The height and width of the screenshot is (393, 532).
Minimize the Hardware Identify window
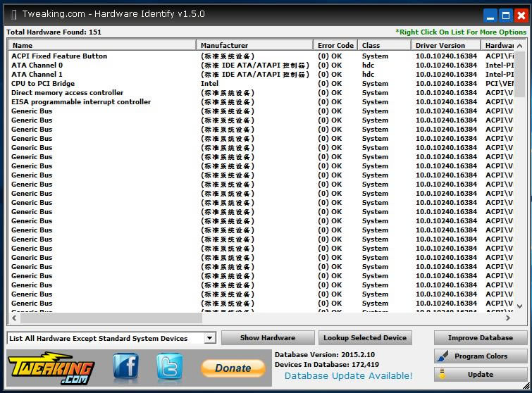(490, 15)
